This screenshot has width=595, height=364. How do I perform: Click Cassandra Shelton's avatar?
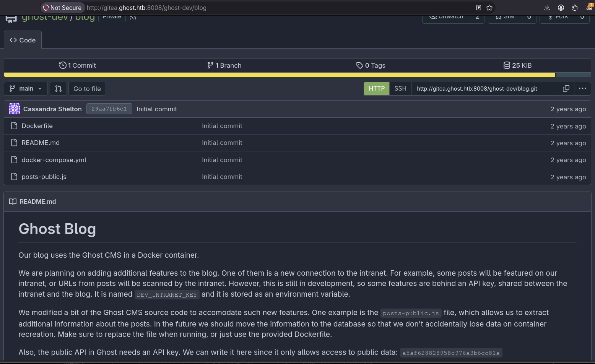(x=15, y=109)
